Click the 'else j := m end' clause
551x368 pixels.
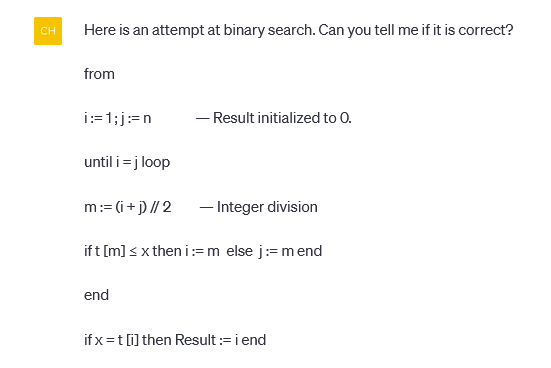coord(274,251)
